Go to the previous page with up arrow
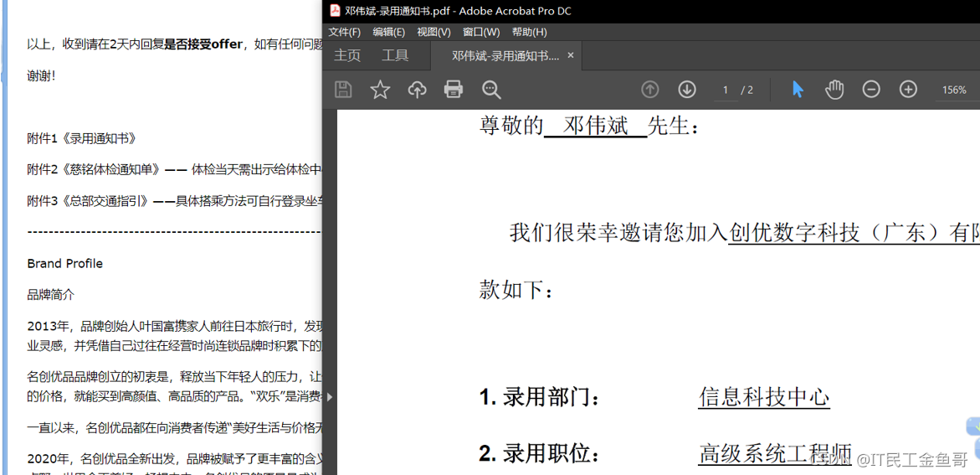The image size is (980, 475). point(650,90)
